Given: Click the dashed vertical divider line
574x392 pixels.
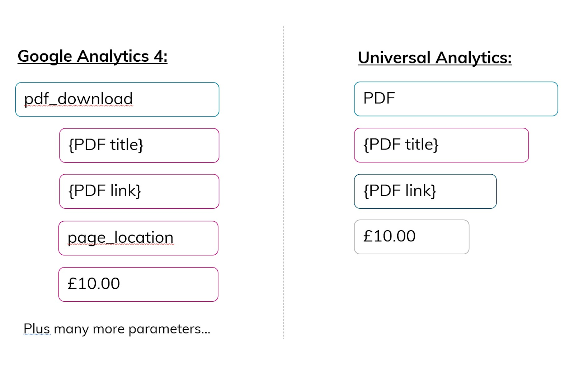Looking at the screenshot, I should (283, 182).
